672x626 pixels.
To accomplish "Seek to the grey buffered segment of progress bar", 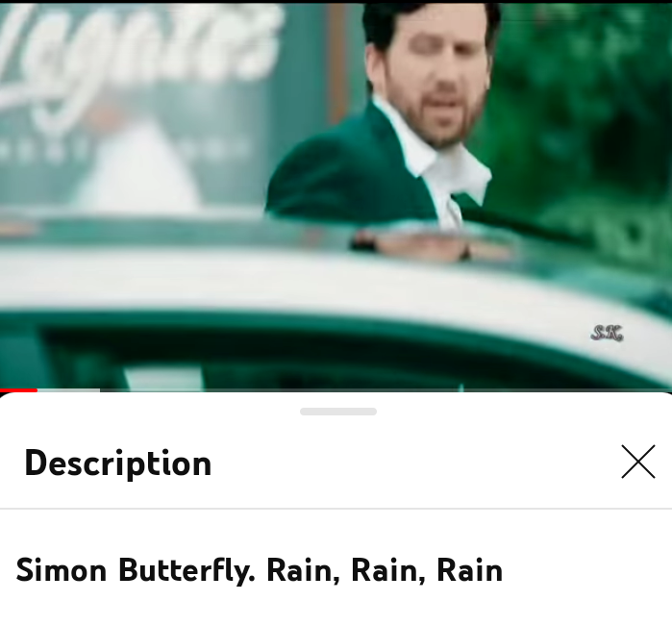I will click(x=68, y=390).
